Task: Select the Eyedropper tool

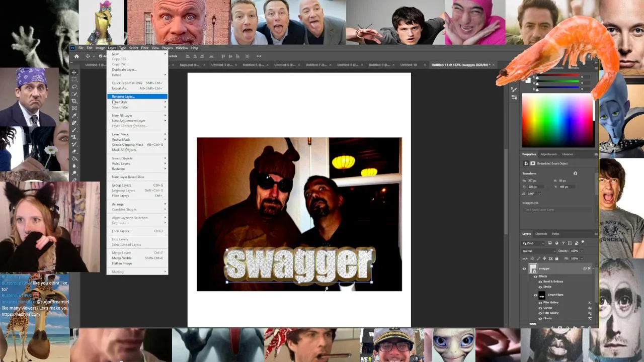Action: tap(74, 115)
